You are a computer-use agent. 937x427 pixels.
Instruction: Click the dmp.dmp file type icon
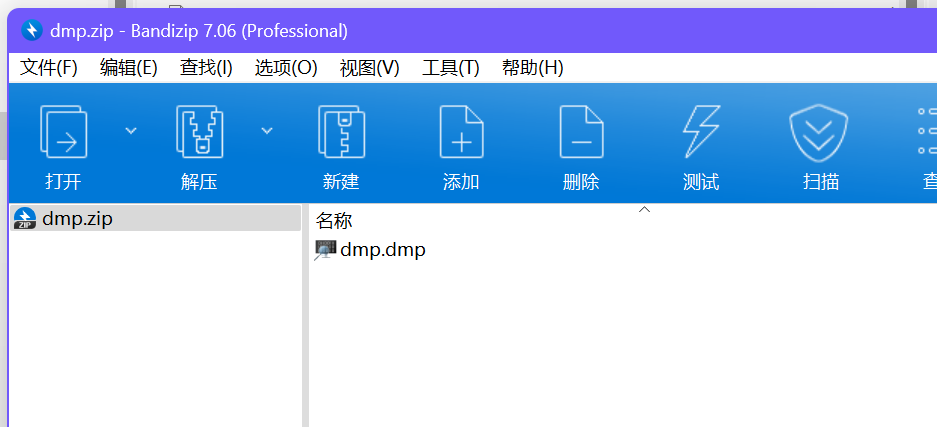click(x=326, y=250)
